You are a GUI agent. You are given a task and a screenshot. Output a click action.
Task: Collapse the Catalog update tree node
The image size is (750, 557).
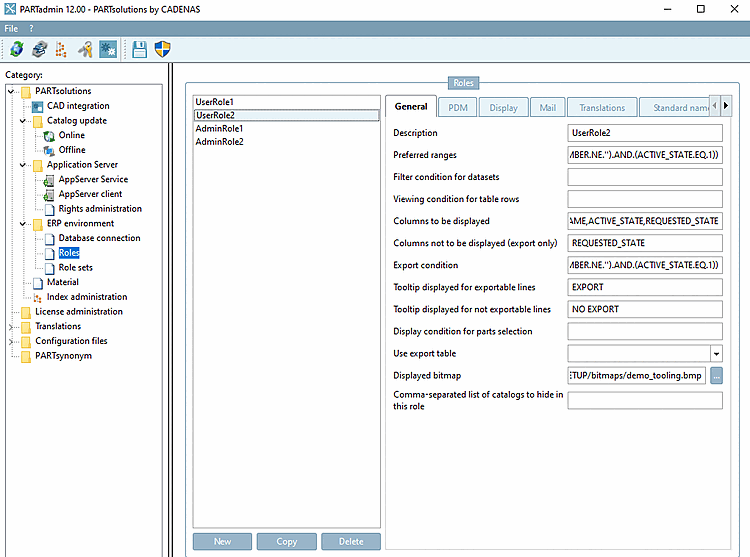[23, 121]
